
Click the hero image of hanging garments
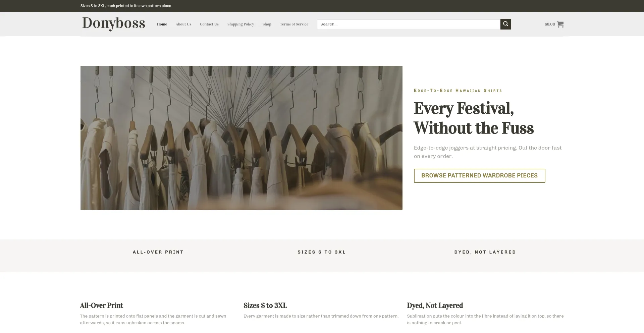pyautogui.click(x=241, y=138)
